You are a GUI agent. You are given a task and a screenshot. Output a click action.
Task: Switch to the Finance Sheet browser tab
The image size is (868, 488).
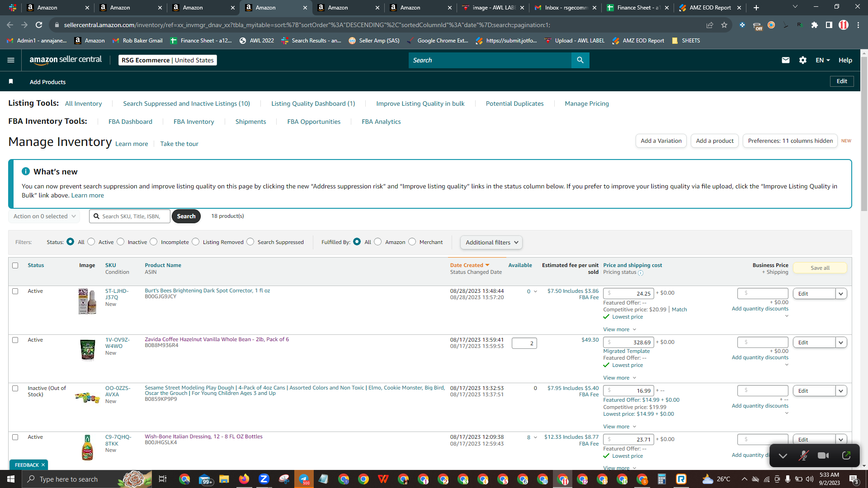coord(637,8)
